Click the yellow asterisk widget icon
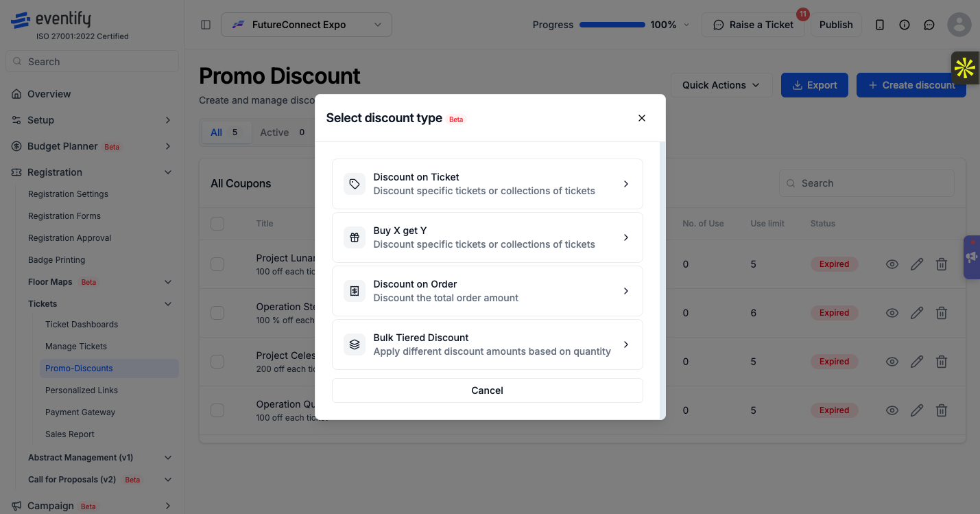The height and width of the screenshot is (514, 980). 965,68
